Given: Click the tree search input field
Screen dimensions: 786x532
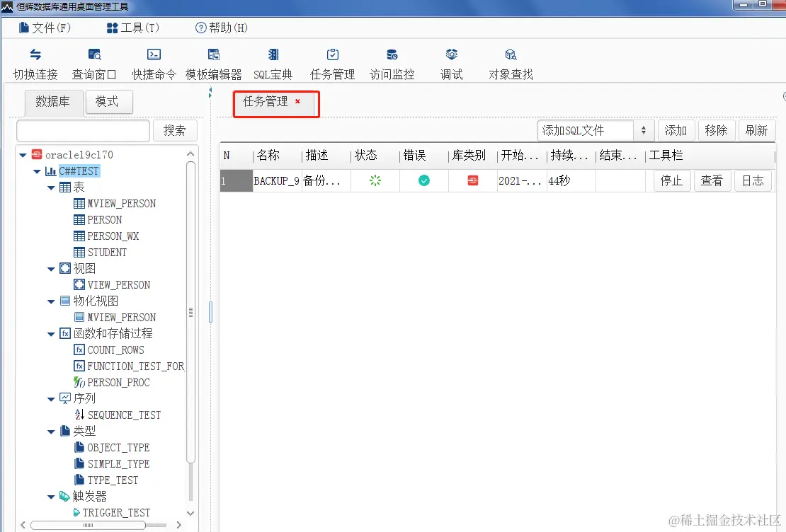Looking at the screenshot, I should point(84,131).
